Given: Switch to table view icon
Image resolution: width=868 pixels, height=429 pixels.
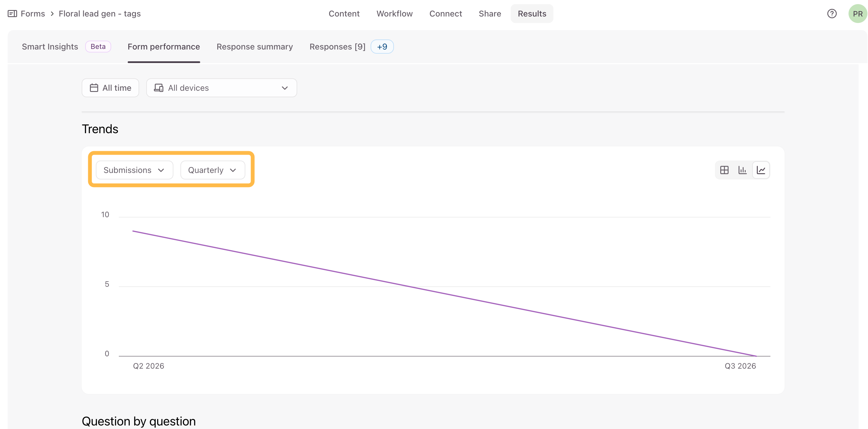Looking at the screenshot, I should click(x=724, y=170).
